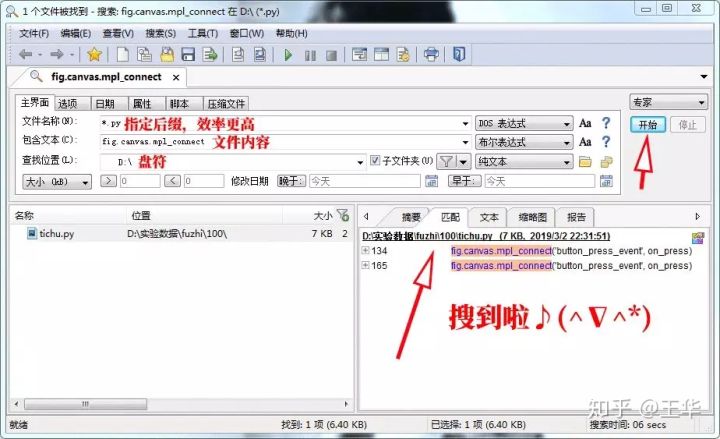Click the back arrow in the toolbar
The width and height of the screenshot is (720, 439).
(25, 54)
